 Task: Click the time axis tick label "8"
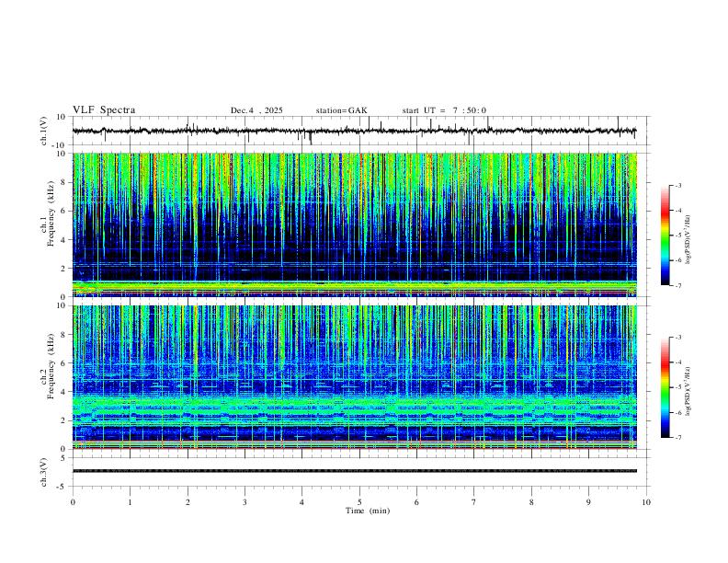pos(531,502)
